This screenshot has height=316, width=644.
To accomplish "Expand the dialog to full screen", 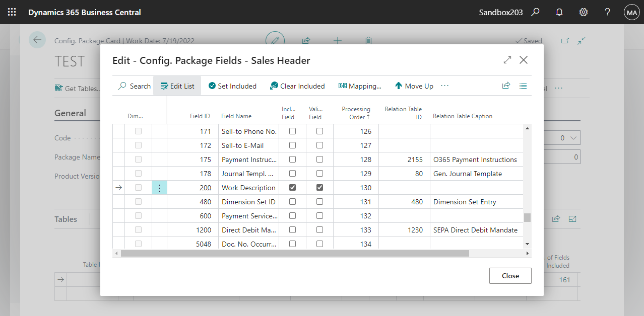I will (x=507, y=60).
